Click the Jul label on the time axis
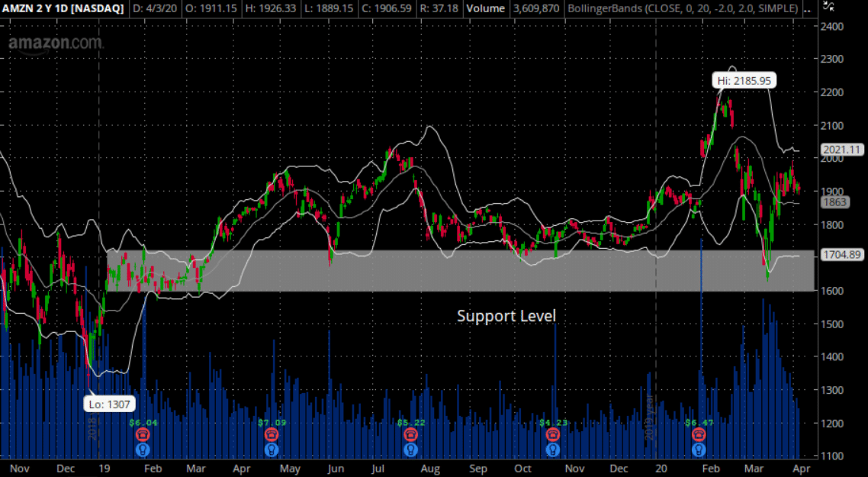The image size is (868, 477). click(x=378, y=469)
